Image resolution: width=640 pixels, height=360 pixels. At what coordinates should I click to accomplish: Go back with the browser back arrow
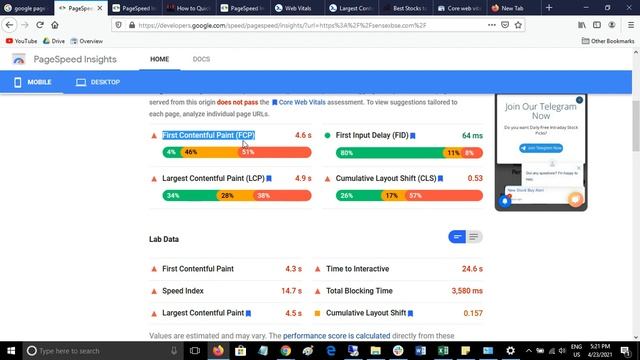9,25
